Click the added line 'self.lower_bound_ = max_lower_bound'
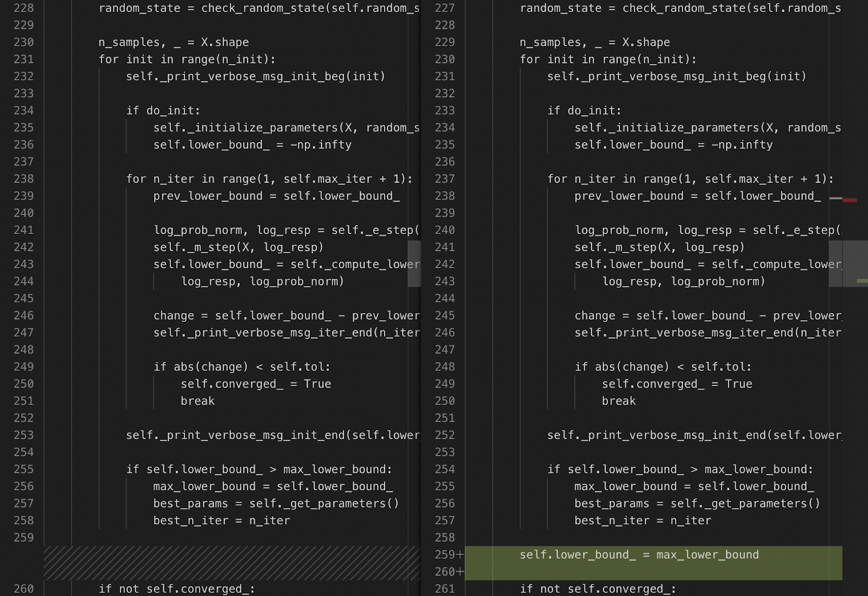868x596 pixels. click(x=639, y=555)
